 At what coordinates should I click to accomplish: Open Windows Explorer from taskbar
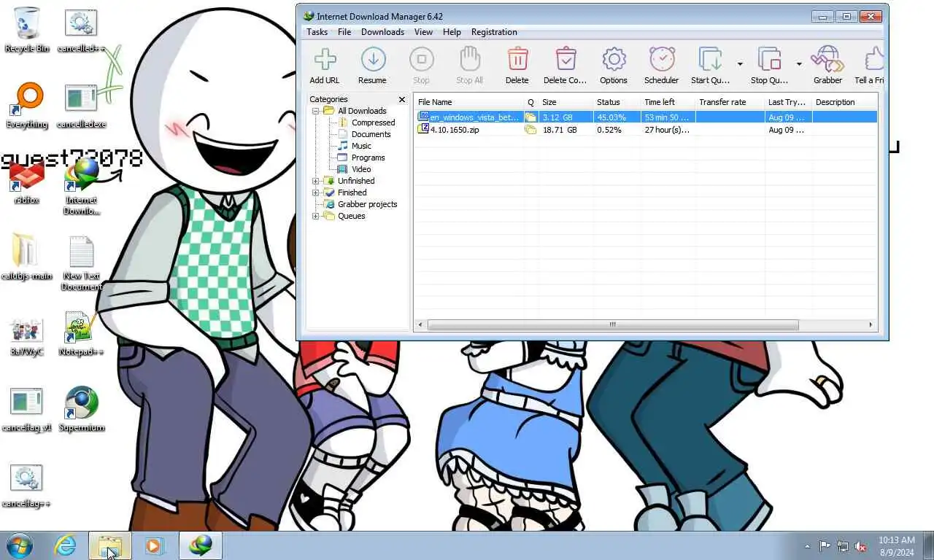point(110,545)
